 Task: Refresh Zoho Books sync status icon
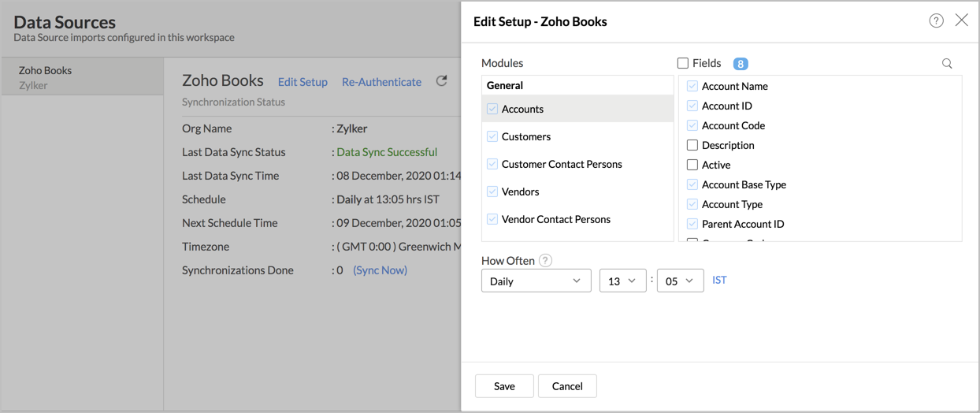(442, 81)
